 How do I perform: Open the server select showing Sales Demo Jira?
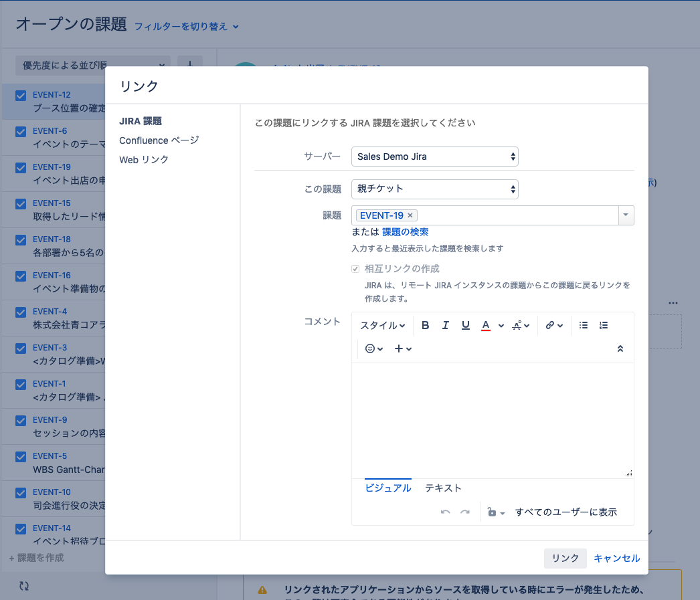435,157
